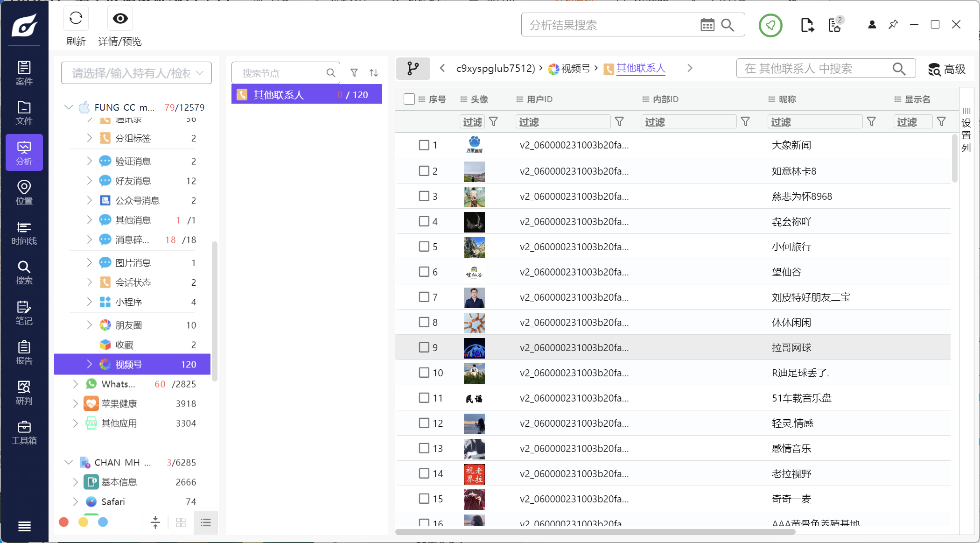Click the green shield status icon

point(770,25)
